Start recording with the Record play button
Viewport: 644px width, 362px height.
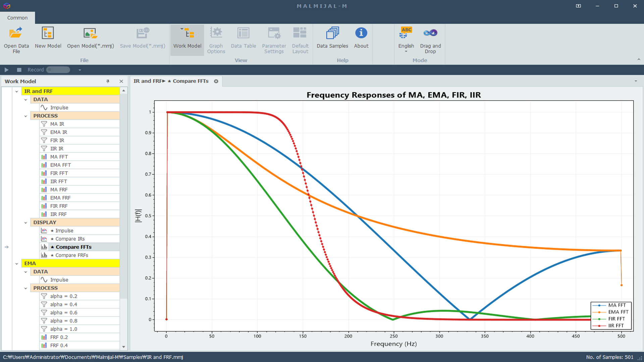[6, 70]
